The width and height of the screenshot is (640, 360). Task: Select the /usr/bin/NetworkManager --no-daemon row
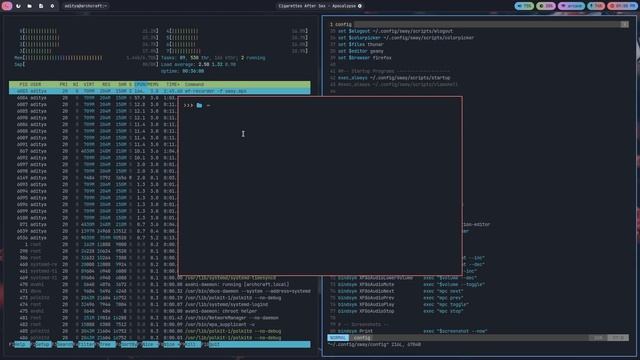pyautogui.click(x=160, y=318)
